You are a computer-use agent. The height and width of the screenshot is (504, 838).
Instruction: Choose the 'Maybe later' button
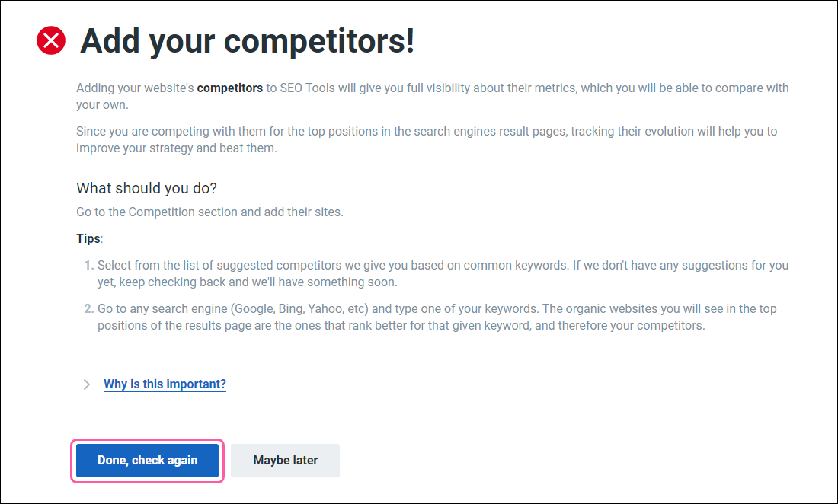(x=286, y=460)
